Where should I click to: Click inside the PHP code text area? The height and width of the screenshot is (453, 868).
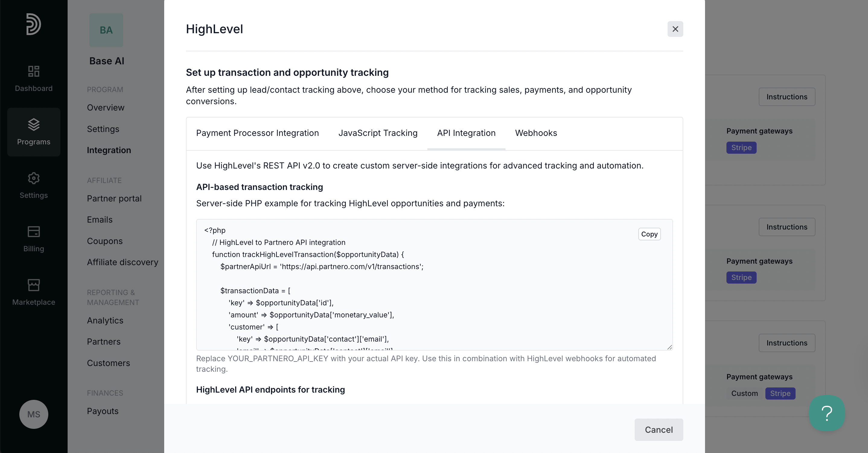(x=434, y=285)
